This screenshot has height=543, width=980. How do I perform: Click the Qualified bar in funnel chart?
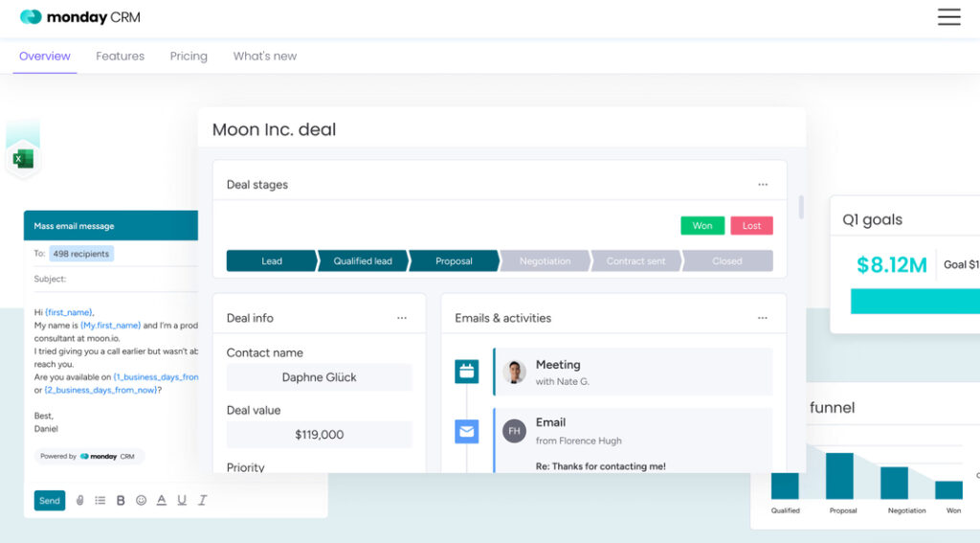[x=785, y=486]
